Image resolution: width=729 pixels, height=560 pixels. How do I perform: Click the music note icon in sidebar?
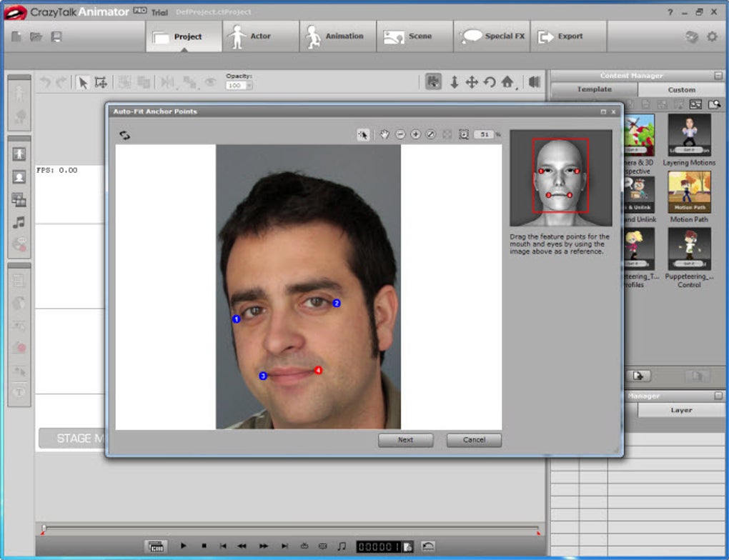[19, 222]
